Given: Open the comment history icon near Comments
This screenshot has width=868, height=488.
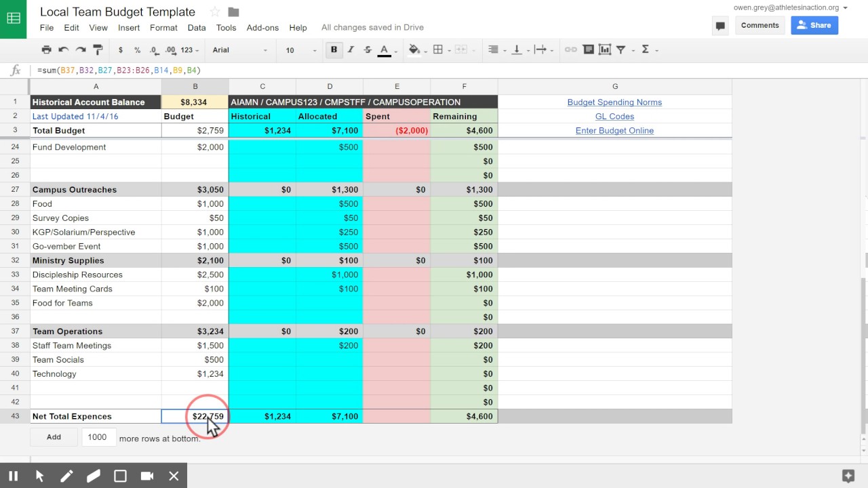Looking at the screenshot, I should (x=720, y=26).
